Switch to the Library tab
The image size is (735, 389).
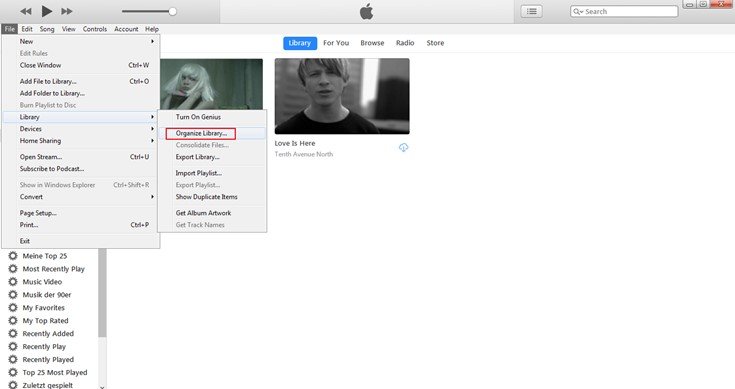tap(300, 43)
